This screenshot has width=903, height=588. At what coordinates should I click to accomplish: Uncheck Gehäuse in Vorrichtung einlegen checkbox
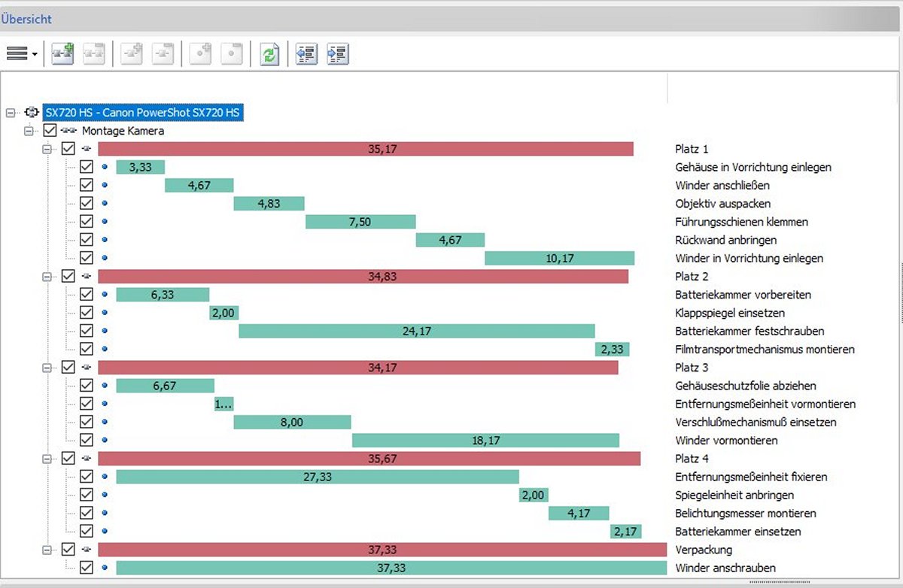click(x=87, y=167)
